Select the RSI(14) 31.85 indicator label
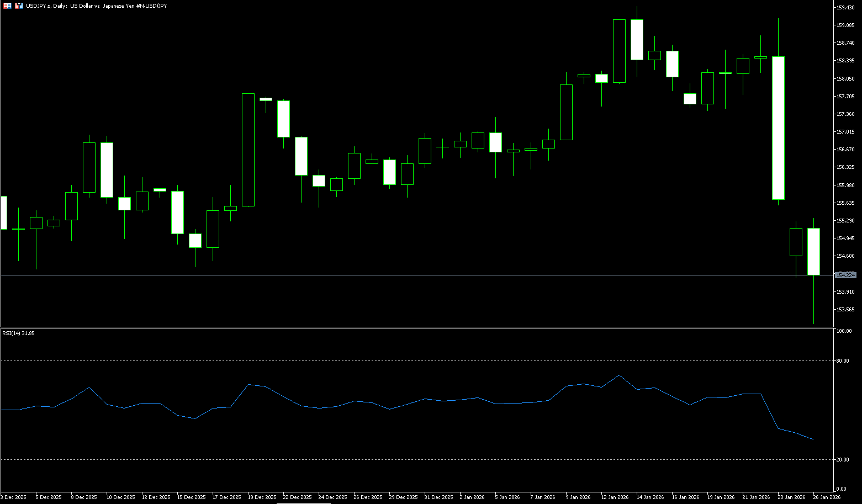The image size is (862, 504). coord(18,333)
